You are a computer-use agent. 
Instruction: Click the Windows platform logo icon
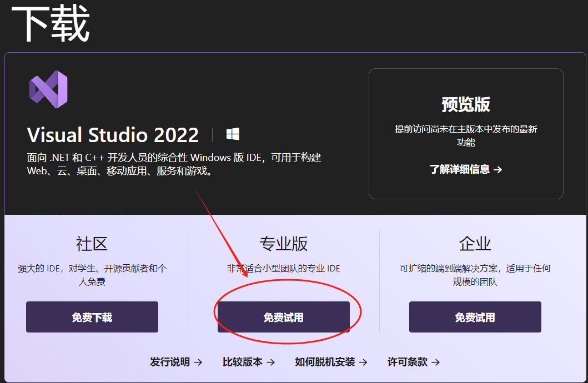(233, 134)
